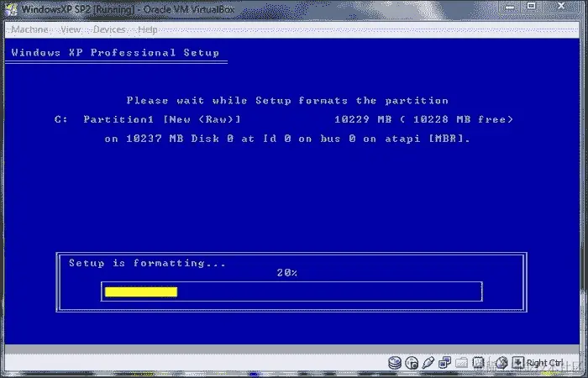Click the Right Ctrl host key label
The image size is (588, 378).
[544, 363]
